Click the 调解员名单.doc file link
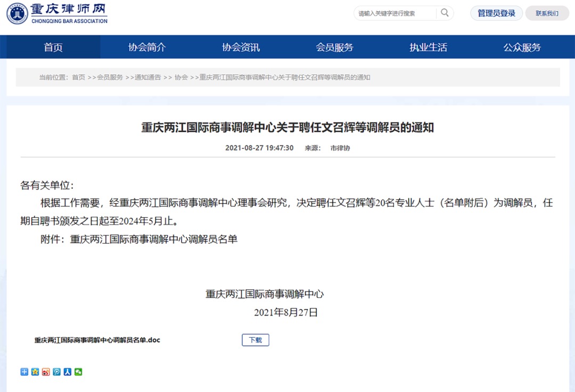Viewport: 575px width, 392px height. point(96,339)
